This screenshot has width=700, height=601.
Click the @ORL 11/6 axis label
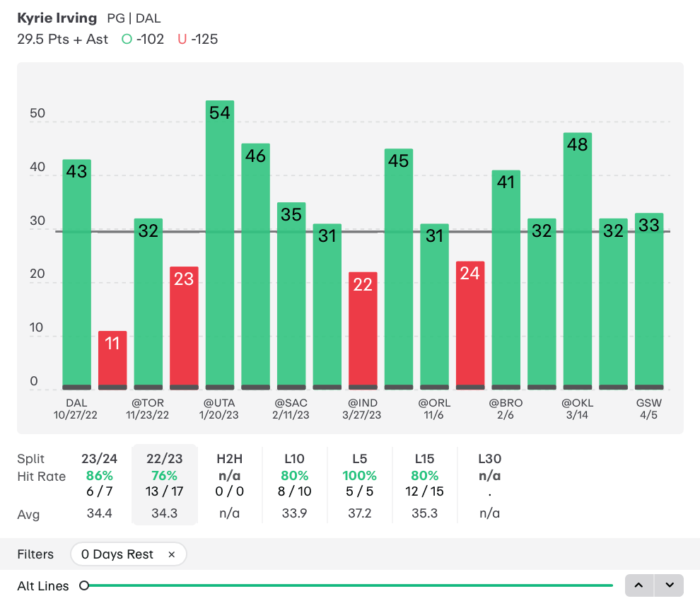pos(434,409)
